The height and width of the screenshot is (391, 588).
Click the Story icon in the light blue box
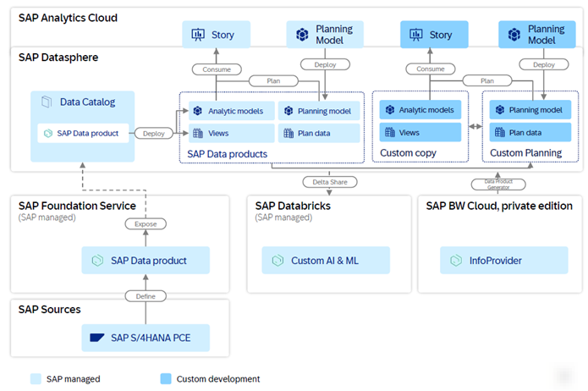pos(200,35)
